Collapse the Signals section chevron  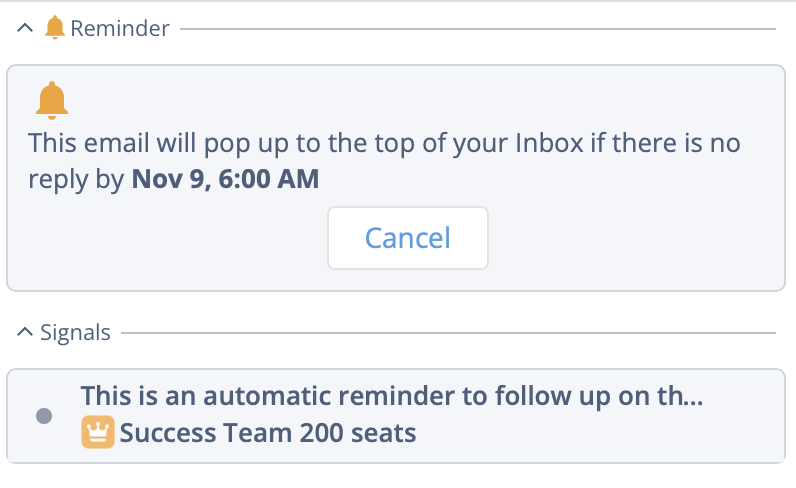(x=25, y=332)
